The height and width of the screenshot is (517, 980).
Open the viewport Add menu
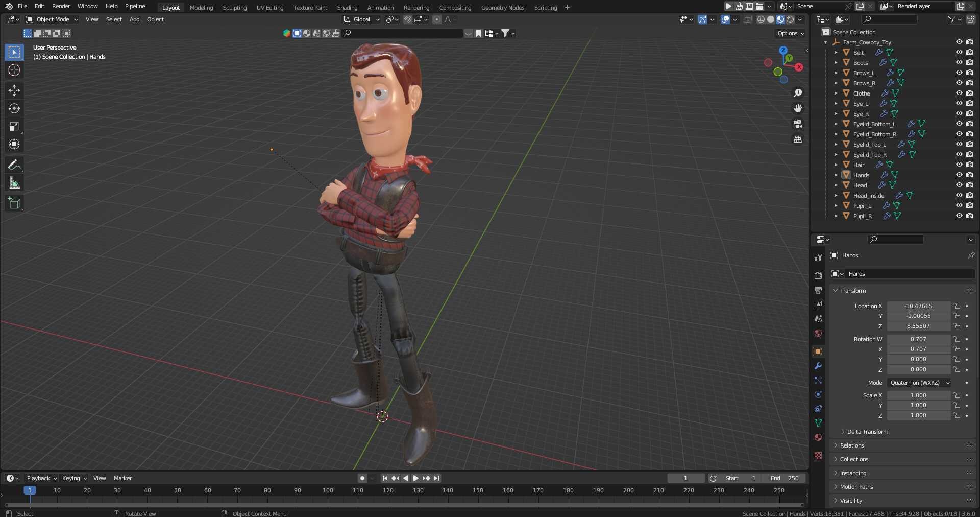pyautogui.click(x=134, y=19)
